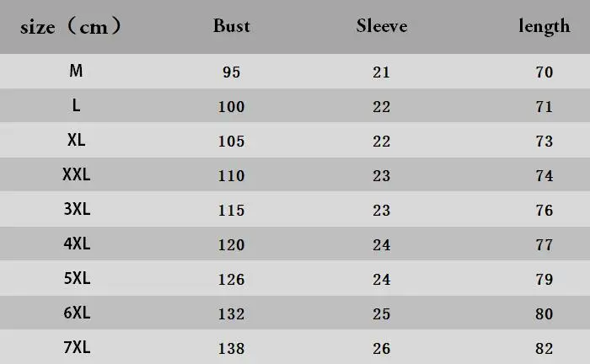This screenshot has height=364, width=590.
Task: Select the XL size row label
Action: [76, 140]
